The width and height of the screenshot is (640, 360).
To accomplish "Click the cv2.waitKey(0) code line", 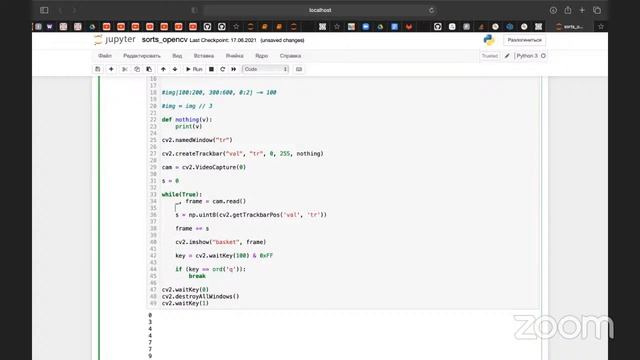I will click(185, 290).
